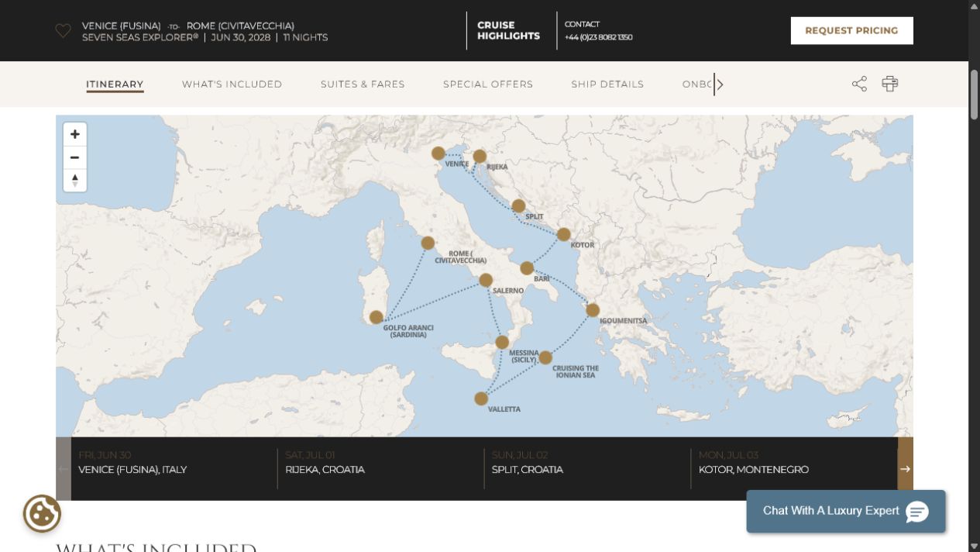This screenshot has width=980, height=552.
Task: Select the Igoumenitsa map marker
Action: pyautogui.click(x=593, y=310)
